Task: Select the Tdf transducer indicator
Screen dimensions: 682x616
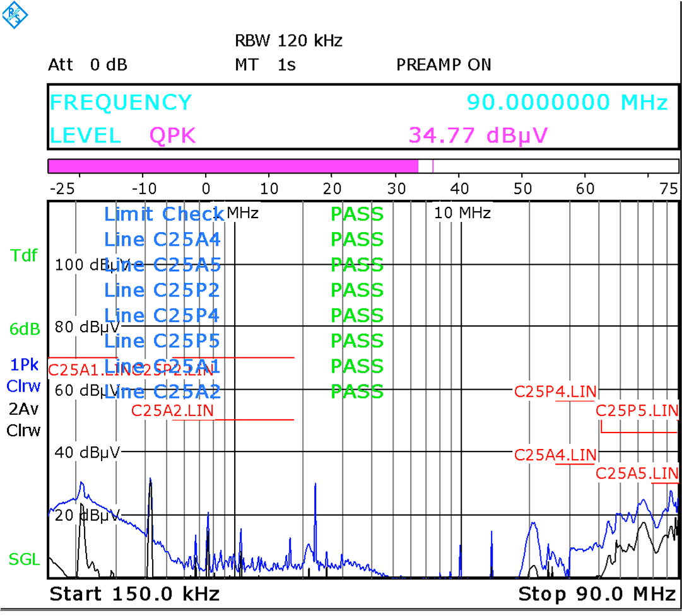Action: [x=23, y=256]
